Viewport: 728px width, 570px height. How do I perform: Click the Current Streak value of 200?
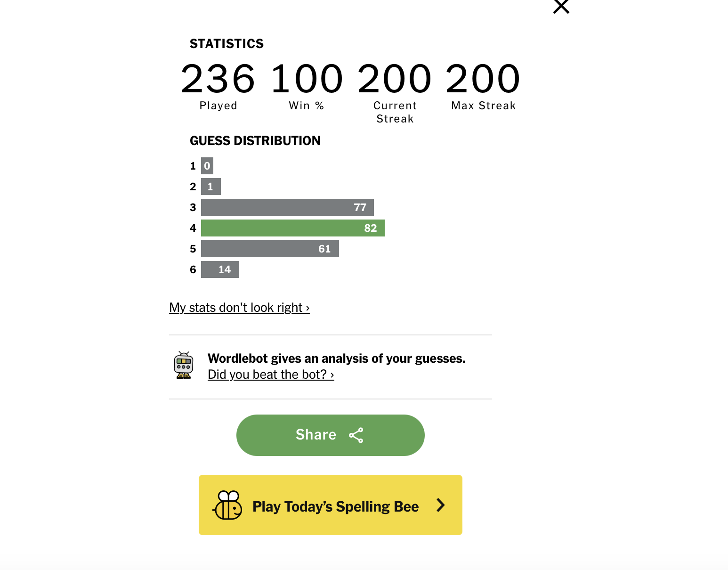(x=395, y=79)
